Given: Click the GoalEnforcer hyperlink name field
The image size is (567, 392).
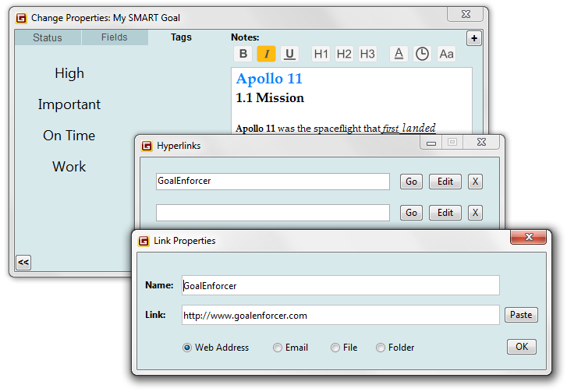Looking at the screenshot, I should pos(273,182).
